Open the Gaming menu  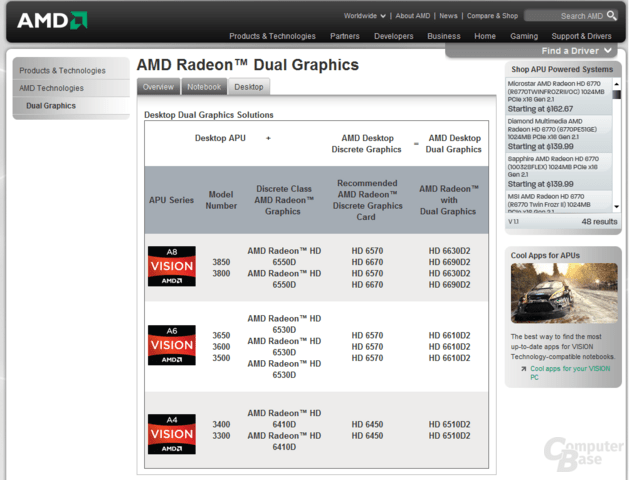524,36
